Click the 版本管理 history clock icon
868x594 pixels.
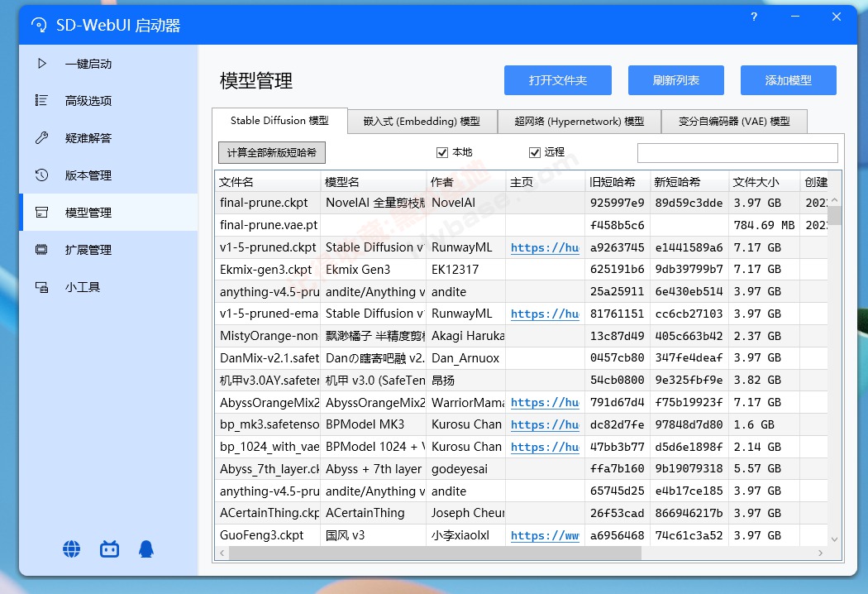tap(41, 175)
